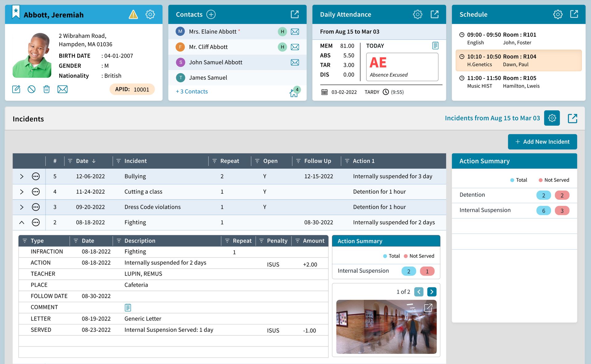Click the block icon beside the edit pencil
The image size is (591, 364).
[x=31, y=89]
